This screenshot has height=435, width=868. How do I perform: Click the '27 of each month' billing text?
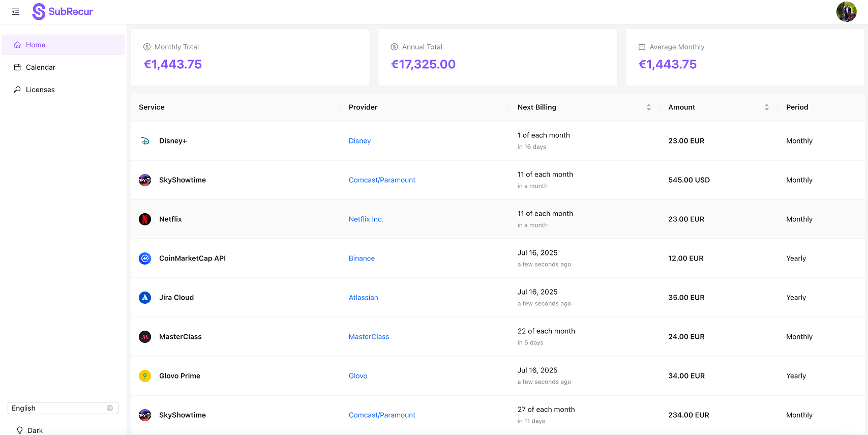(546, 410)
